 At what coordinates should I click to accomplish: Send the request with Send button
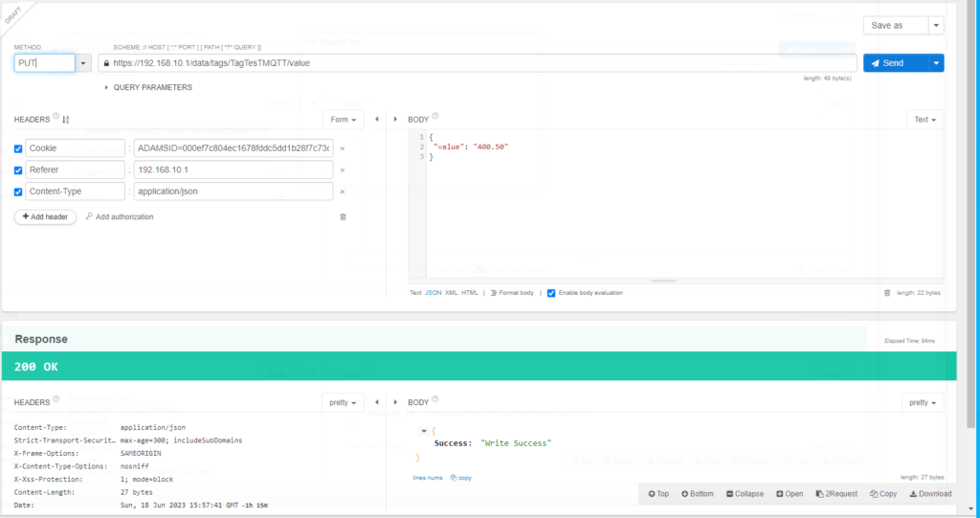point(896,62)
